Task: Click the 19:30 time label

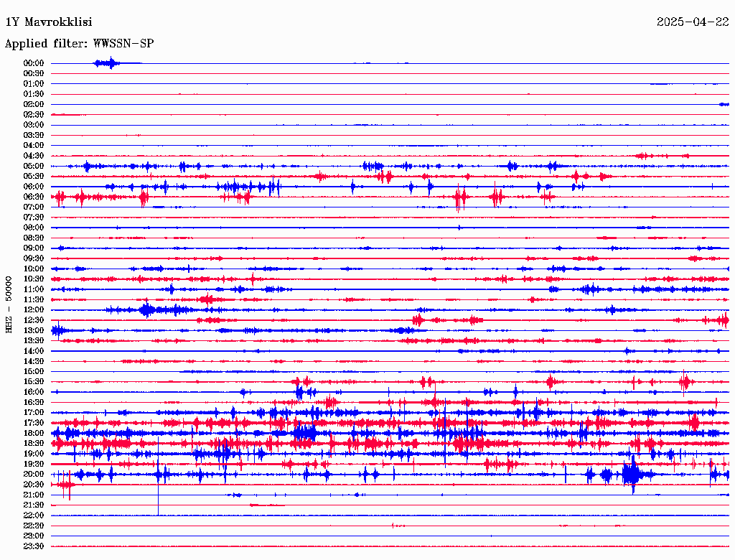Action: point(34,465)
